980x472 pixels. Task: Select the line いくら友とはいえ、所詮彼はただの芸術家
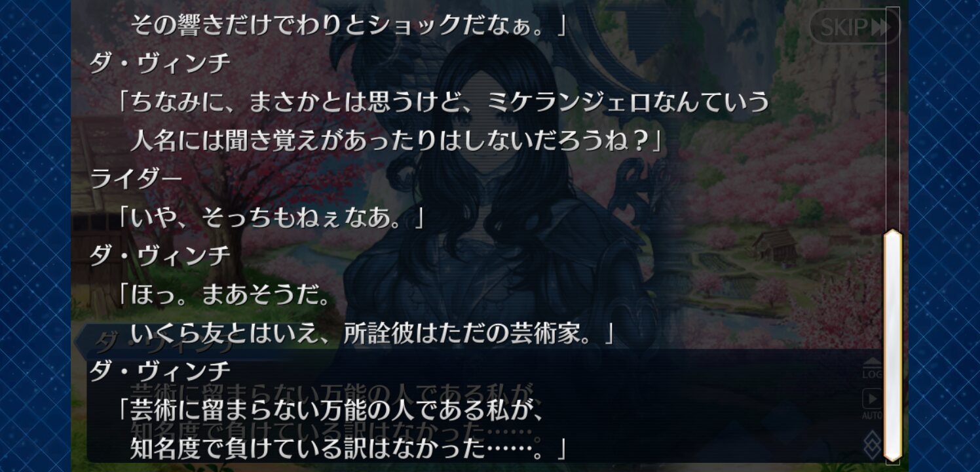(371, 334)
